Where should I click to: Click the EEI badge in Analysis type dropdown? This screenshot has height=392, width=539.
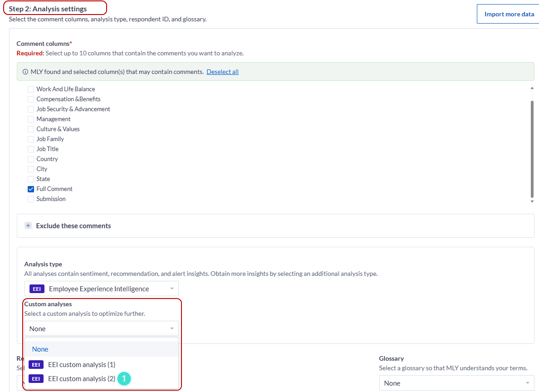click(x=37, y=289)
